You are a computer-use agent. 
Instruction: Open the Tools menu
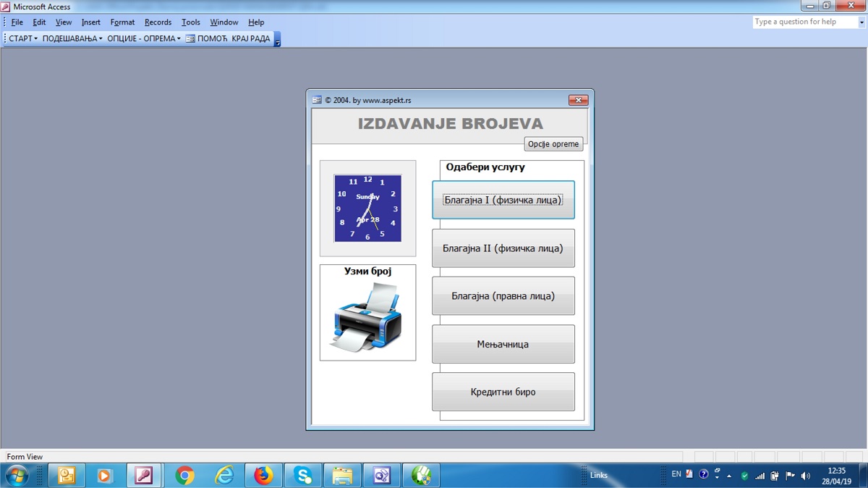[x=191, y=22]
